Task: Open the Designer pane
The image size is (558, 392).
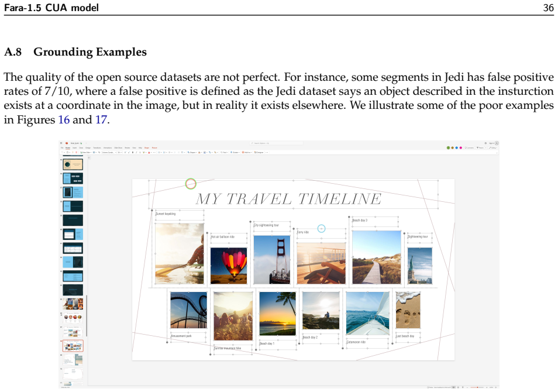Action: pos(259,152)
